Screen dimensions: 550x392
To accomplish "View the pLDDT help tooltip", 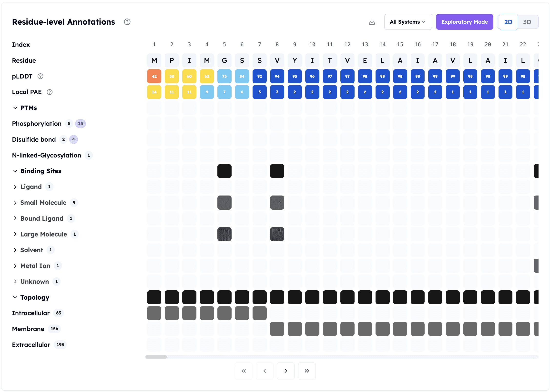I will coord(40,76).
